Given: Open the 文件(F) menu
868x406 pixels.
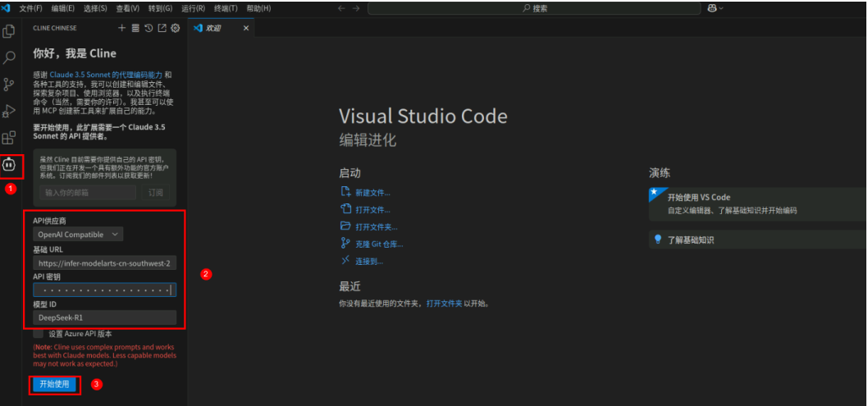Looking at the screenshot, I should (30, 8).
